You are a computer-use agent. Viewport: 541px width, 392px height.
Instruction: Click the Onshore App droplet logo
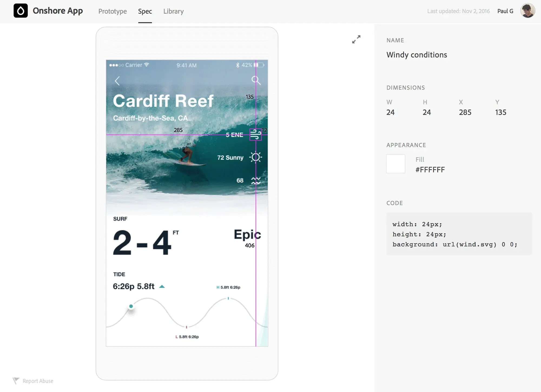click(x=21, y=11)
